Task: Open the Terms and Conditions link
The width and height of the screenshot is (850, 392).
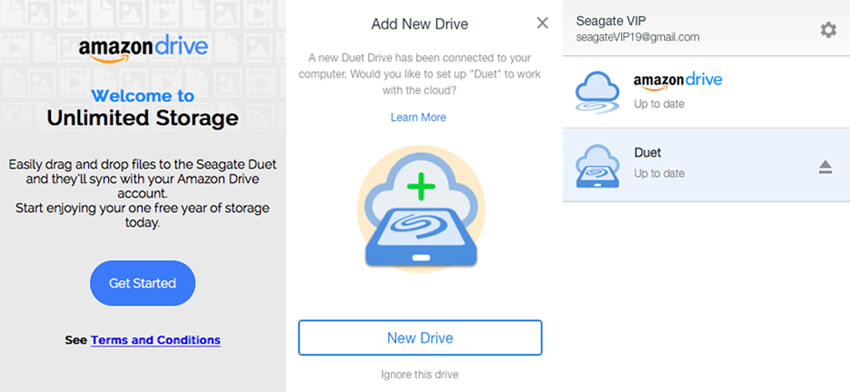Action: (x=156, y=340)
